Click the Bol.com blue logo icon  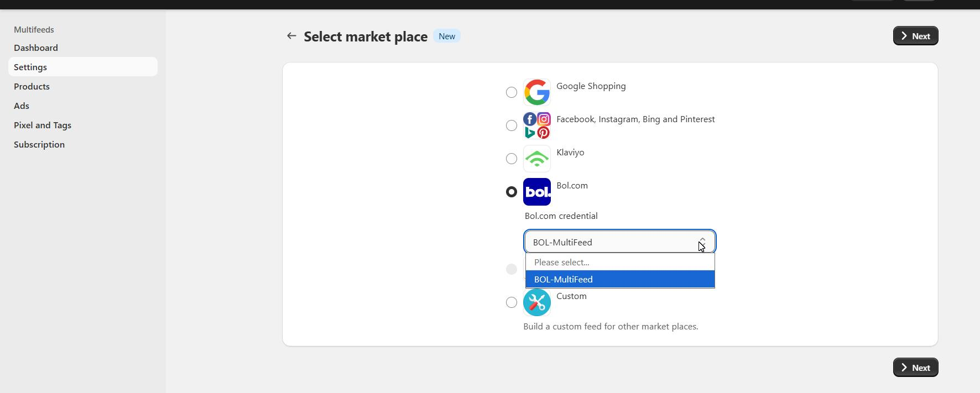(x=536, y=192)
